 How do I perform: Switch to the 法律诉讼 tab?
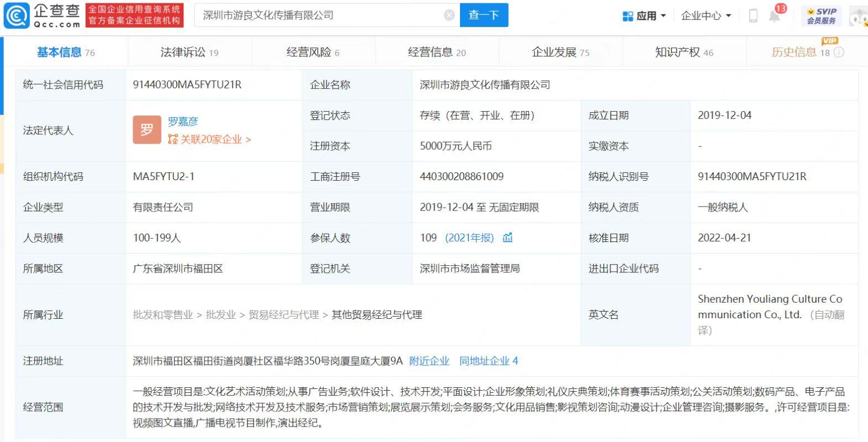coord(189,52)
